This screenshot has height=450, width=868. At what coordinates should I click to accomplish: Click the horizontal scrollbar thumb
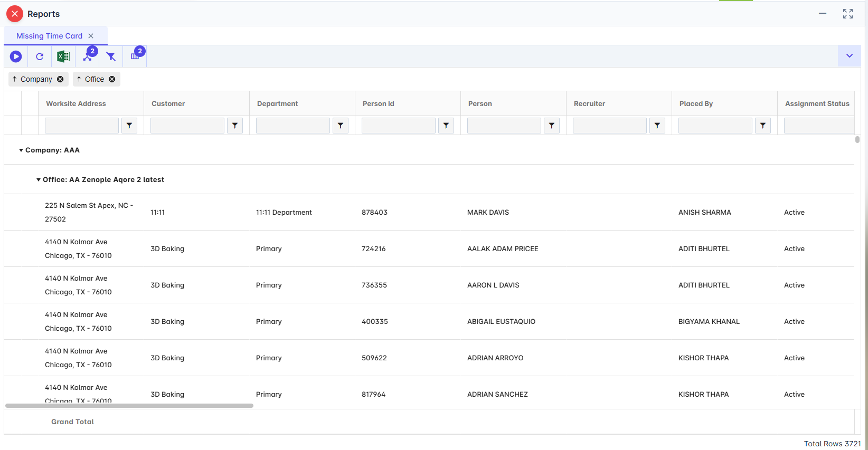click(129, 406)
